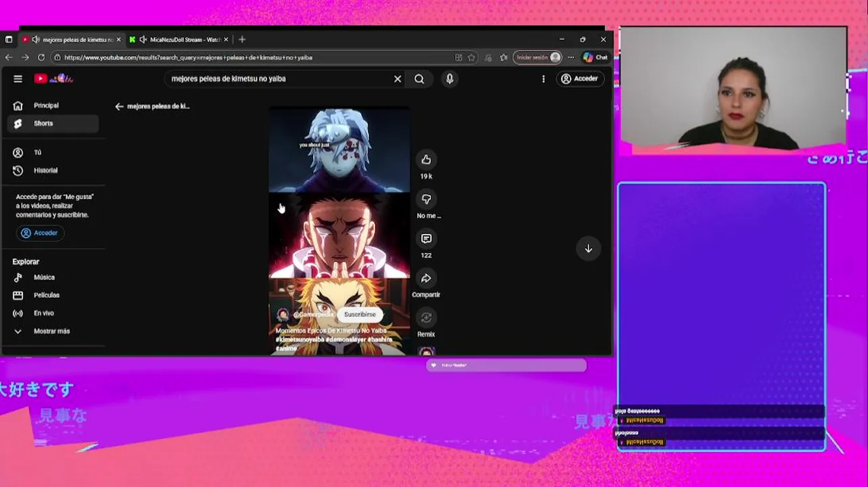Go back with the arrow beside search title
Image resolution: width=868 pixels, height=487 pixels.
[x=119, y=106]
